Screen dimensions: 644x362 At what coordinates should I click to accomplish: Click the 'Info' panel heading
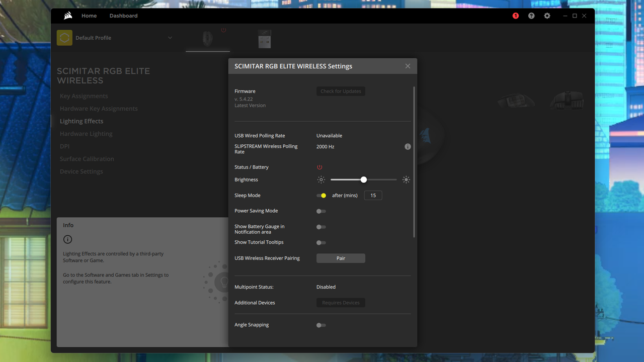tap(68, 225)
